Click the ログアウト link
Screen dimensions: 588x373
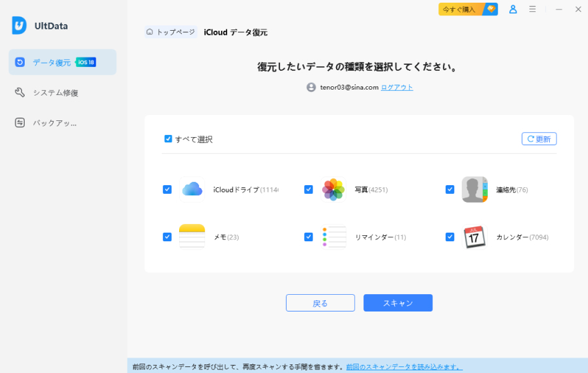pyautogui.click(x=397, y=88)
